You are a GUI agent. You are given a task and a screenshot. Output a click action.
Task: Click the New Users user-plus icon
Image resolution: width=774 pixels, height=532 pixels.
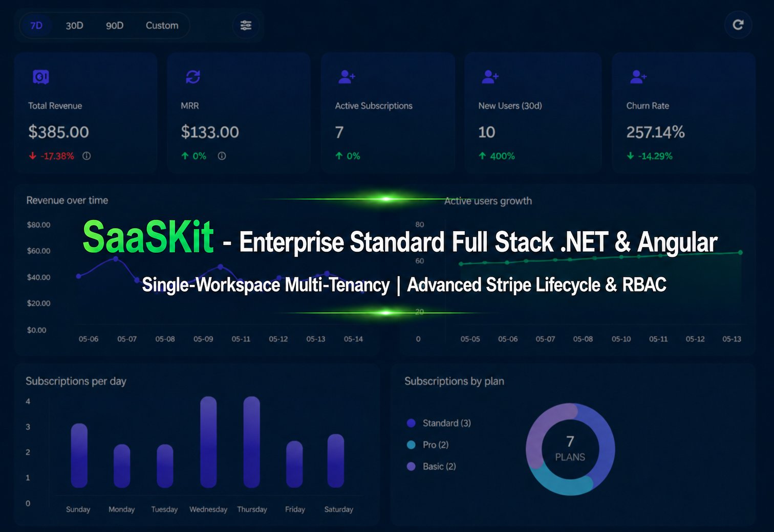click(x=490, y=77)
